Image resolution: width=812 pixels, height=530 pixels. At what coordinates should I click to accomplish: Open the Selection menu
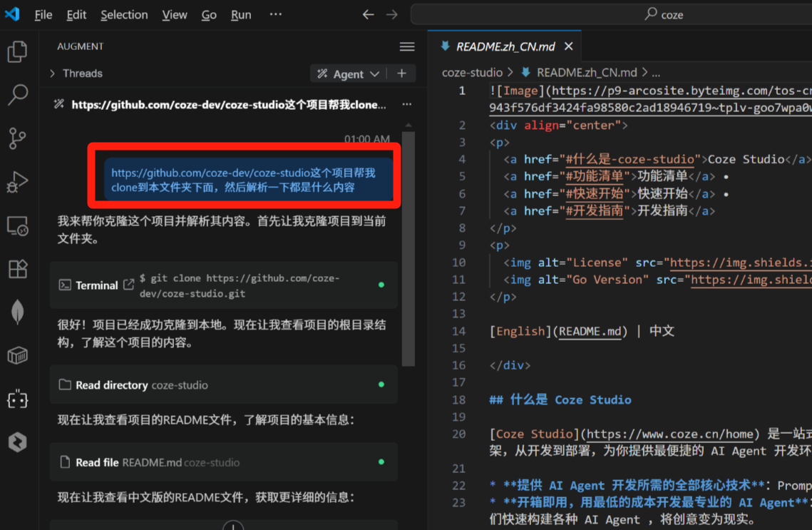pos(124,14)
